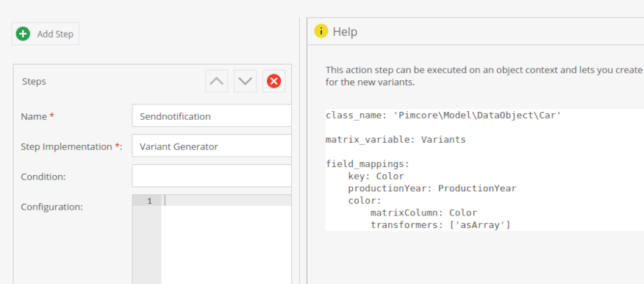Click the 'Configuration:' label
The width and height of the screenshot is (644, 284).
[x=51, y=207]
